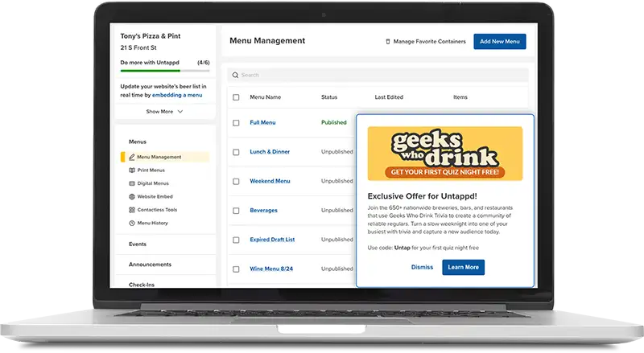Click the Do more with Untappd progress bar
644x353 pixels.
coord(165,71)
